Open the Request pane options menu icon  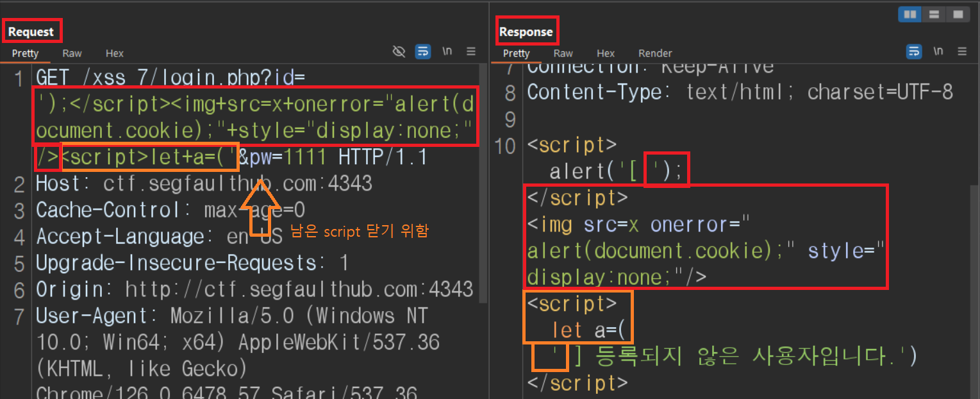[471, 52]
